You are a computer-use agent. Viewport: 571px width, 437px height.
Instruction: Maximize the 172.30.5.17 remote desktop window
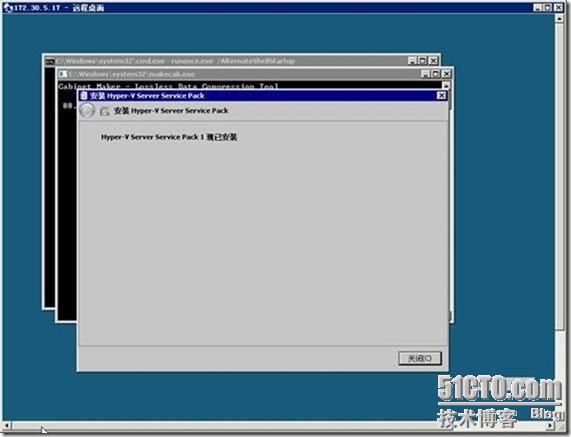pos(548,7)
